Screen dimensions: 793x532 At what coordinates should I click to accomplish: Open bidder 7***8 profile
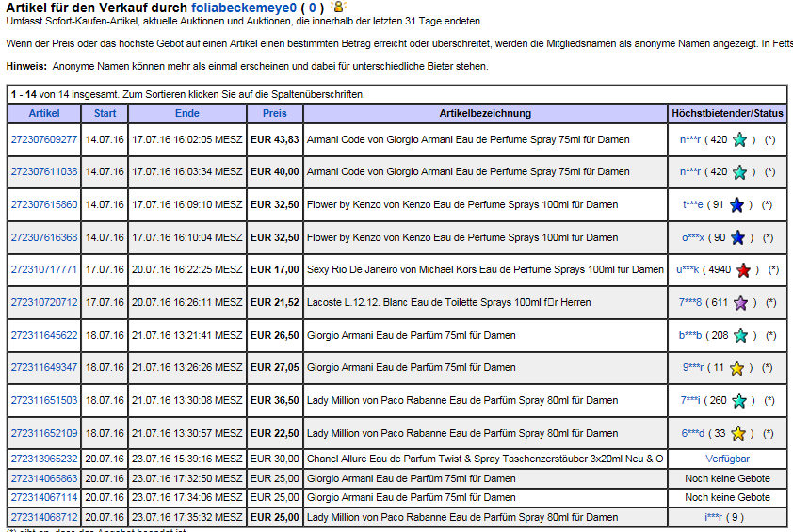(x=690, y=302)
